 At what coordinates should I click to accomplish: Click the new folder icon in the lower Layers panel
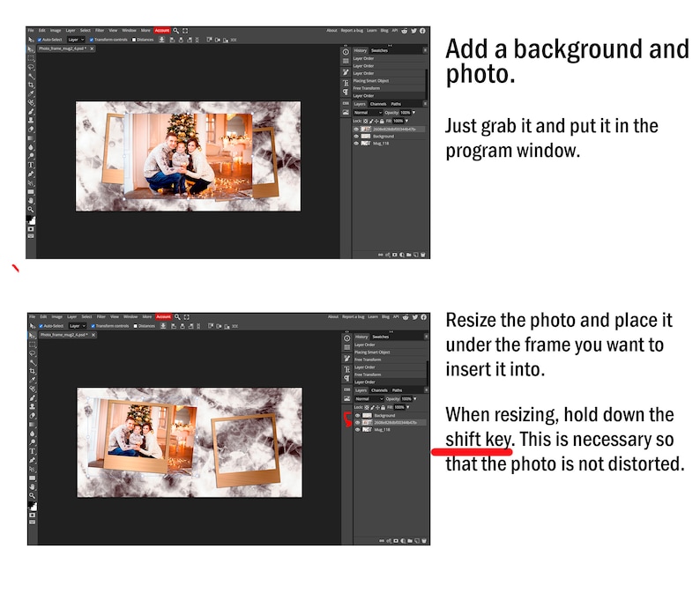(410, 541)
